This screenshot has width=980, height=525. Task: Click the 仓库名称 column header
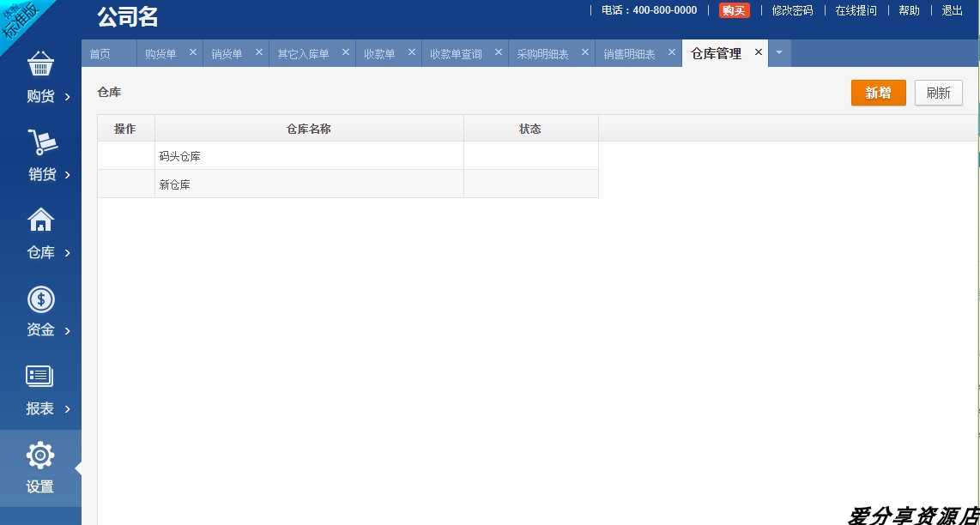click(x=309, y=129)
